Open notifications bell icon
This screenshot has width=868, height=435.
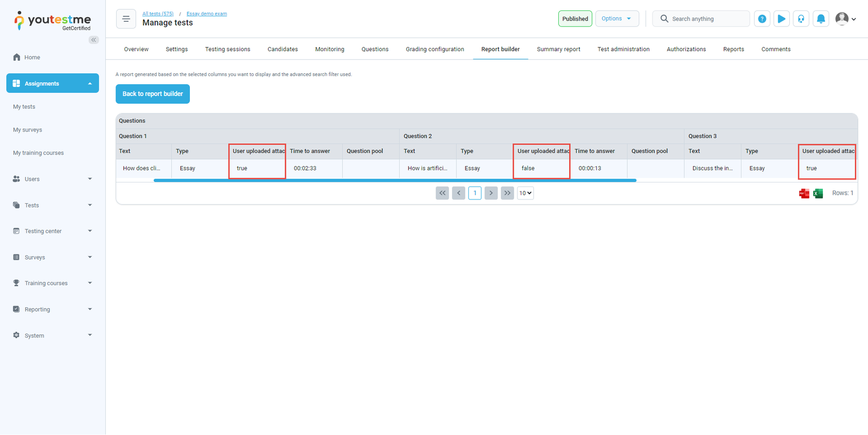click(821, 19)
